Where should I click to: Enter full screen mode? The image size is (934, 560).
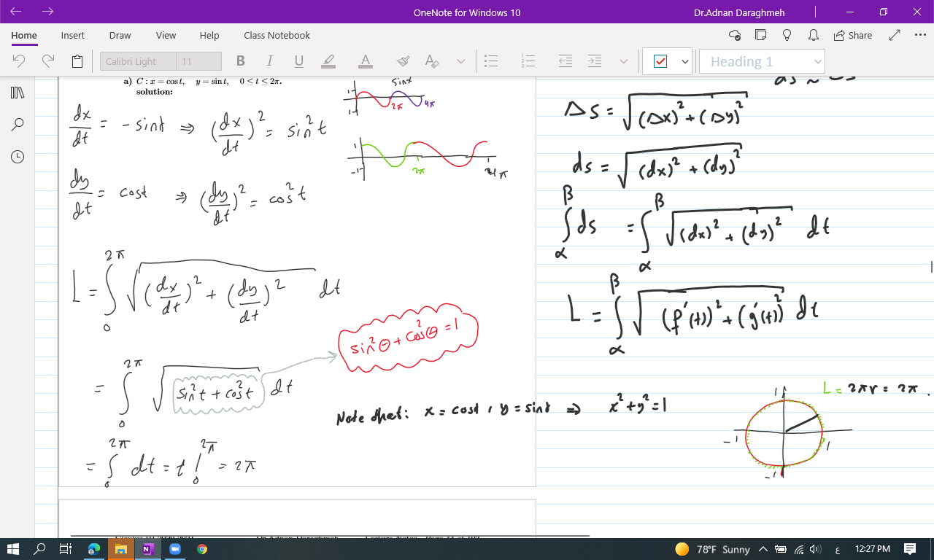tap(895, 35)
